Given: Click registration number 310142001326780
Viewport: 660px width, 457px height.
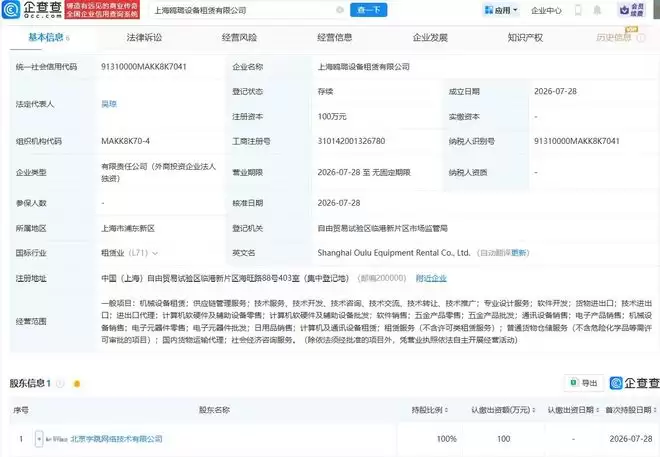Looking at the screenshot, I should [x=351, y=141].
